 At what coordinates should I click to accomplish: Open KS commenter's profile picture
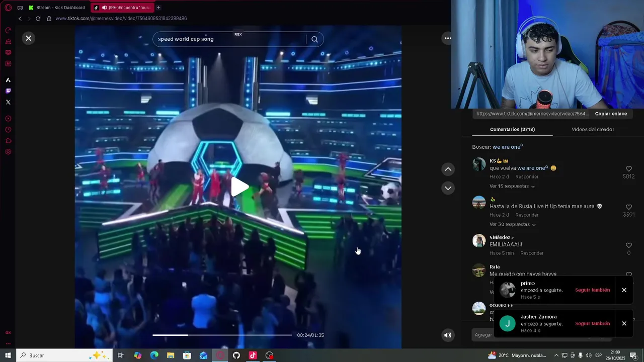tap(479, 164)
